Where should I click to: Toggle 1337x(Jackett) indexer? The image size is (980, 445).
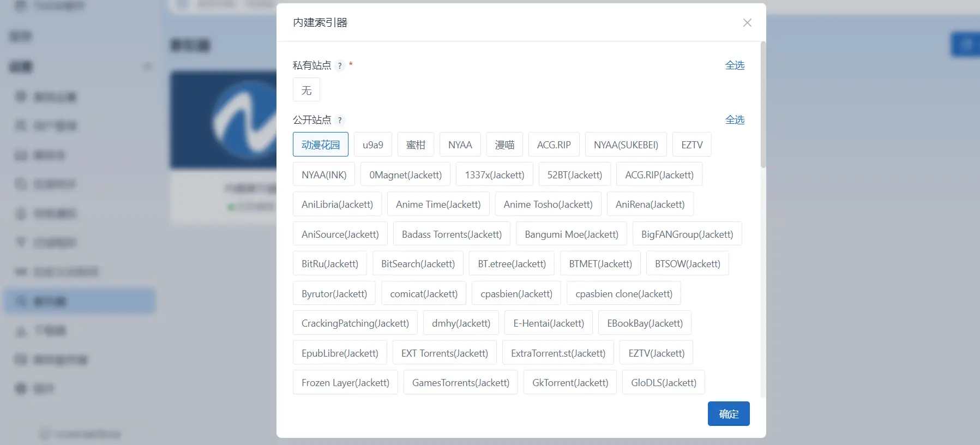(495, 175)
